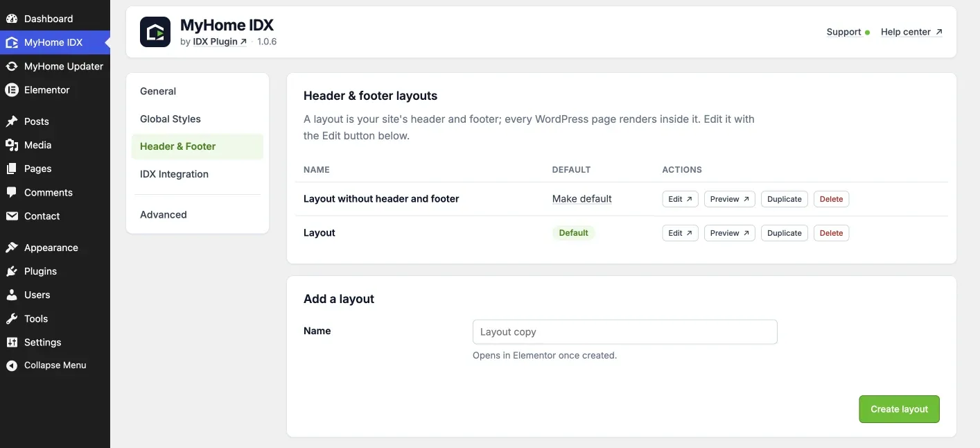Viewport: 980px width, 448px height.
Task: Click the ACTIONS column header
Action: (682, 170)
